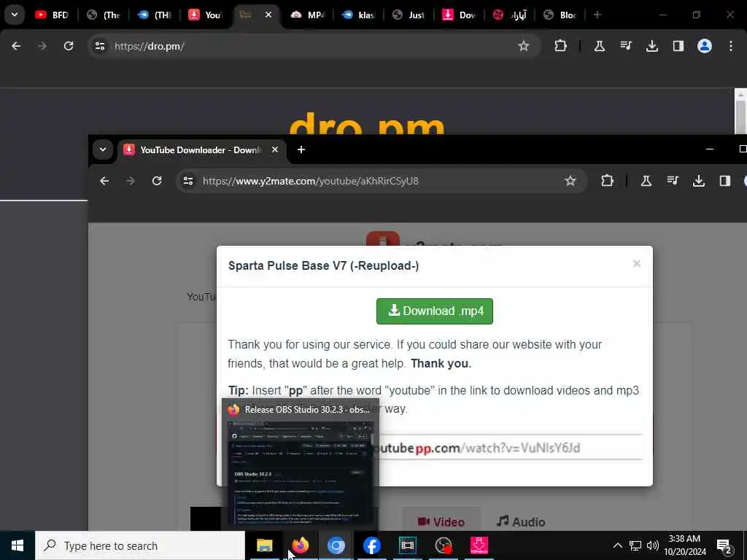Open Facebook app from the taskbar
This screenshot has height=560, width=747.
(371, 545)
